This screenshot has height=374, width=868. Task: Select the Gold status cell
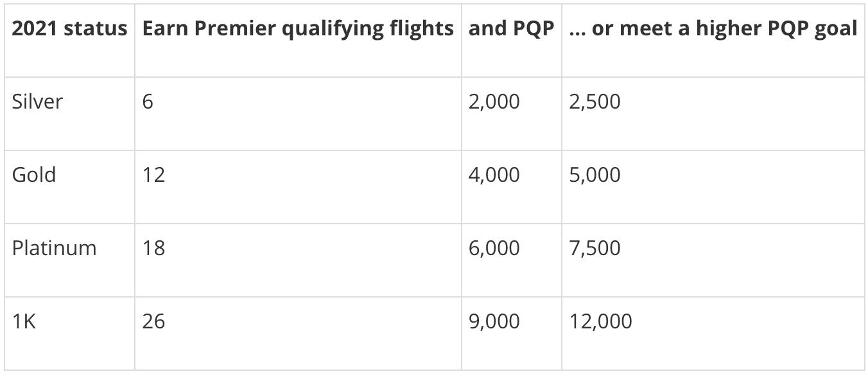(x=33, y=174)
